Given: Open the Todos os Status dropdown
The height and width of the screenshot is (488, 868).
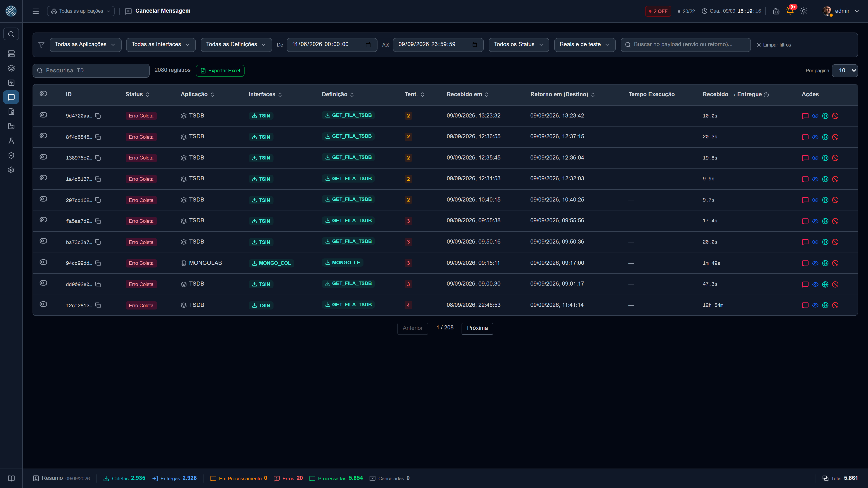Looking at the screenshot, I should [519, 45].
